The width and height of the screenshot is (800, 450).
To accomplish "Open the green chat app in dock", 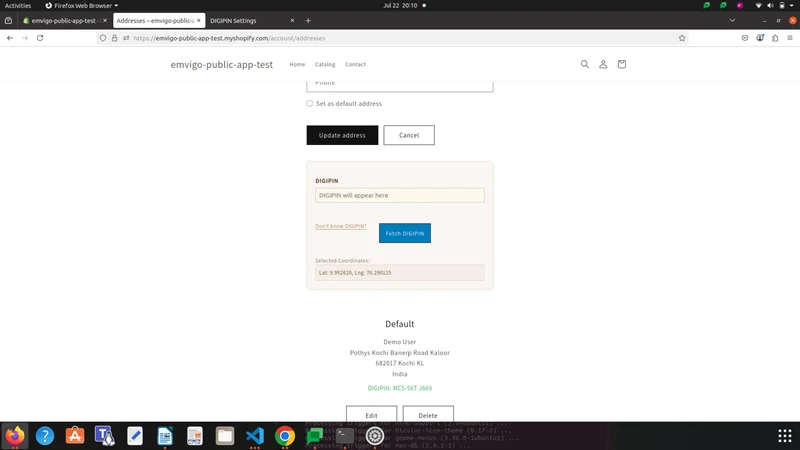I will (x=315, y=436).
